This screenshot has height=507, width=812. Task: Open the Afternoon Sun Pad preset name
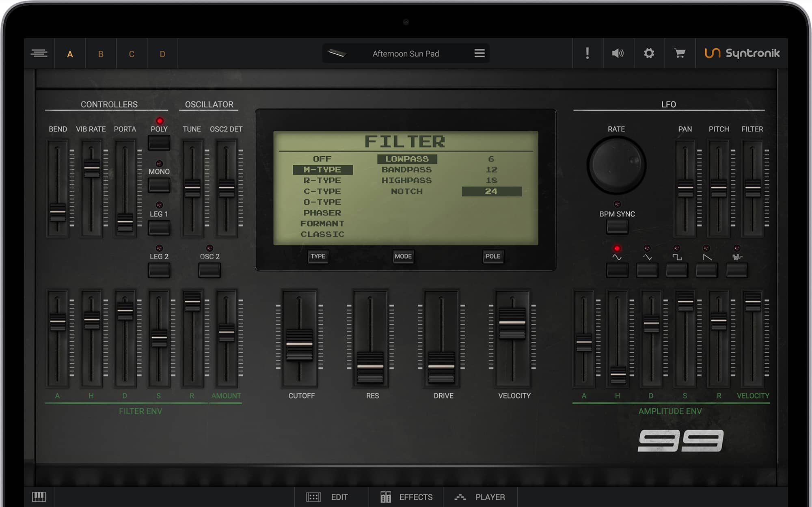click(406, 54)
